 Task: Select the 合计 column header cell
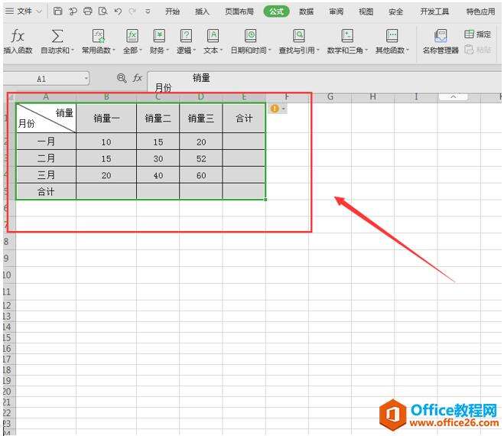click(x=244, y=119)
